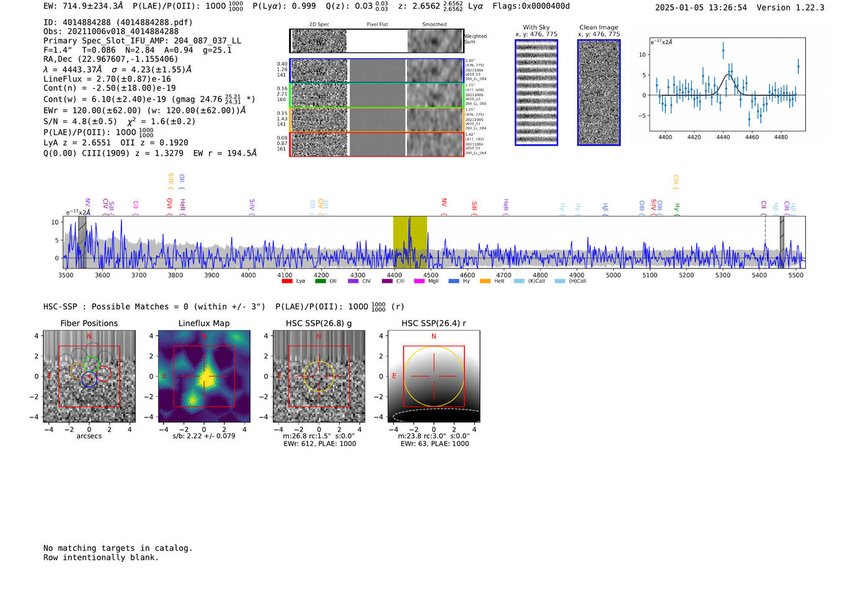Click the No matching targets in catalog text

(x=118, y=548)
